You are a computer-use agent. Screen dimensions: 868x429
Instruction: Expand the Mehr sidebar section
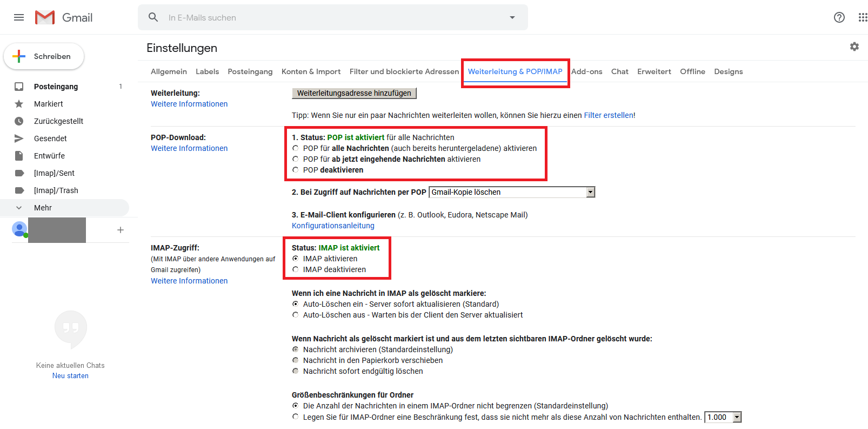(x=64, y=208)
